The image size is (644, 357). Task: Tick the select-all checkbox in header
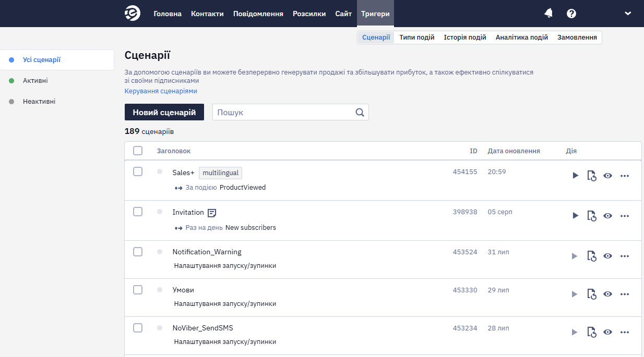pyautogui.click(x=138, y=151)
